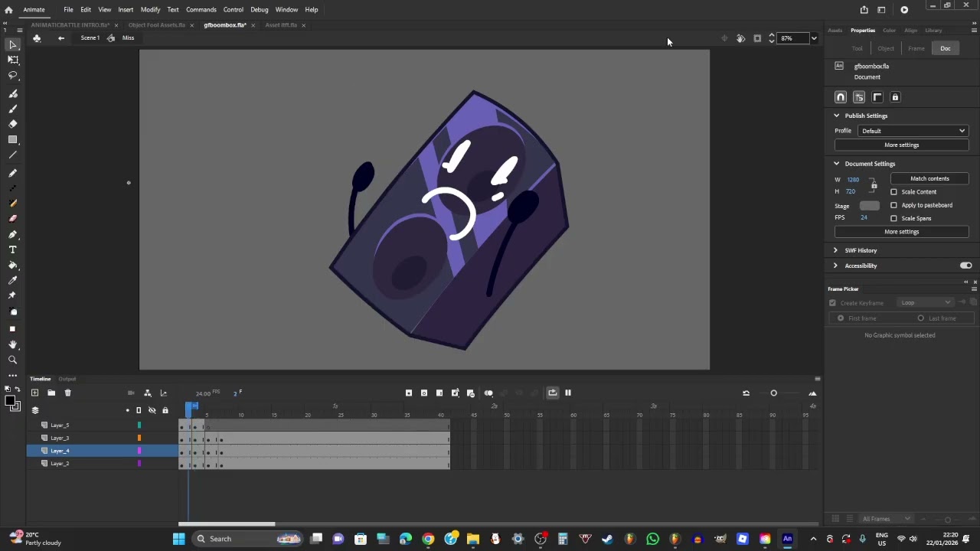The width and height of the screenshot is (980, 551).
Task: Insert keyframe from timeline toolbar
Action: click(409, 393)
